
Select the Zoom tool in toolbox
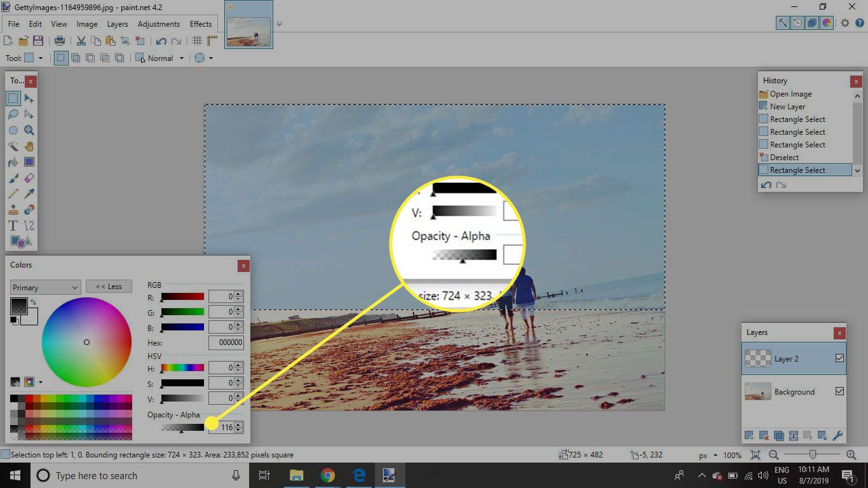point(29,130)
